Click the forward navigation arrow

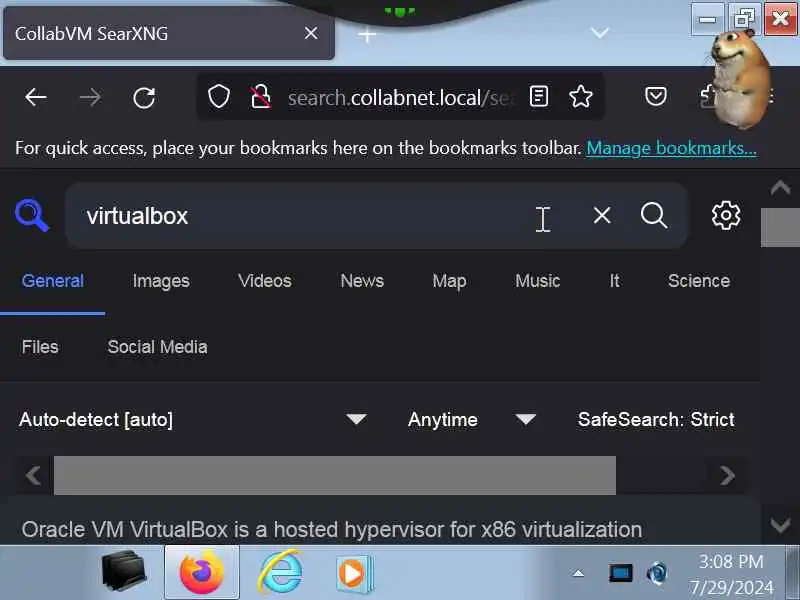tap(90, 97)
